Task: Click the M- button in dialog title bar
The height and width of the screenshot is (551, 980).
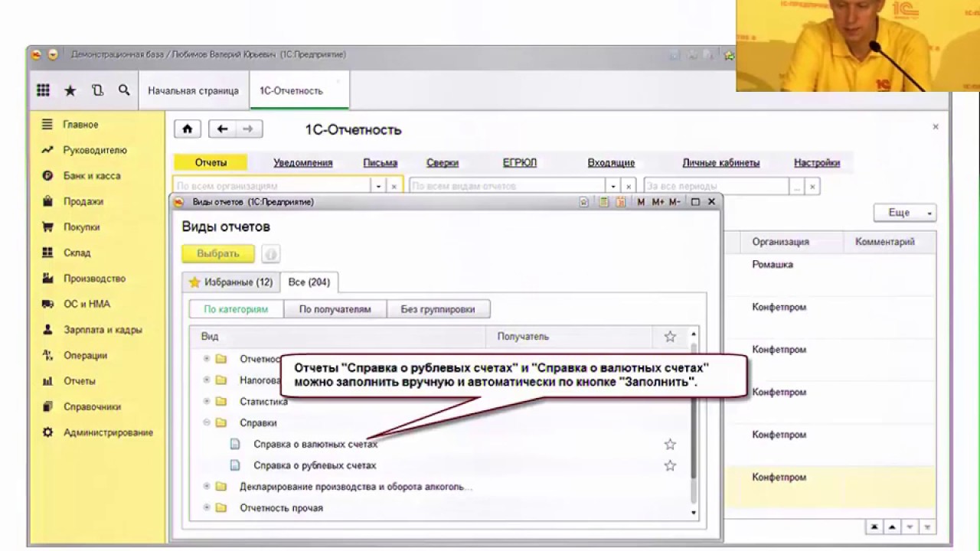Action: click(675, 202)
